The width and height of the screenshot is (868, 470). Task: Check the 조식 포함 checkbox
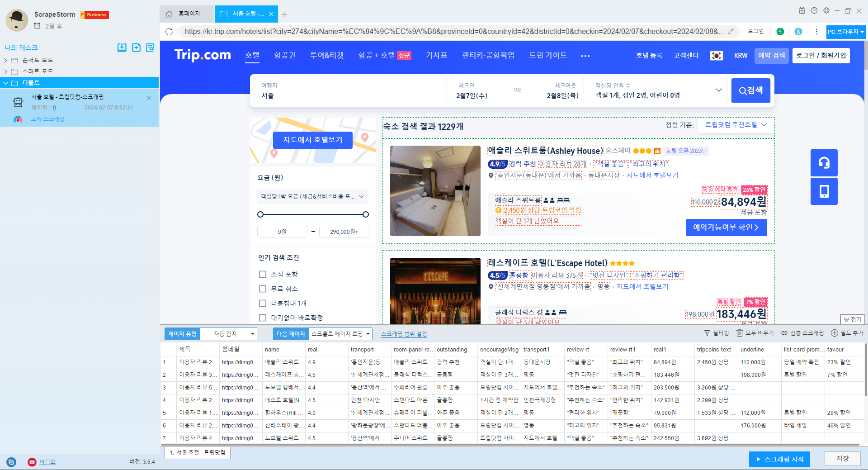[263, 275]
